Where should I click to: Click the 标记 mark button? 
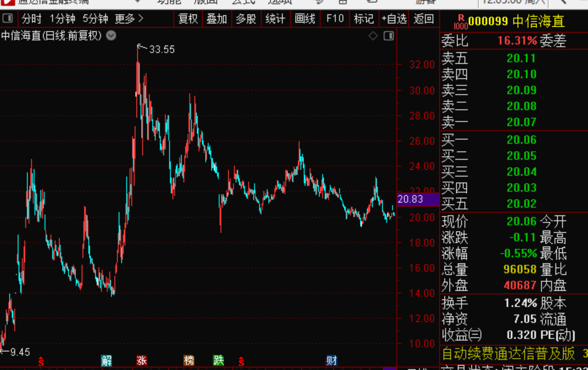[x=364, y=19]
